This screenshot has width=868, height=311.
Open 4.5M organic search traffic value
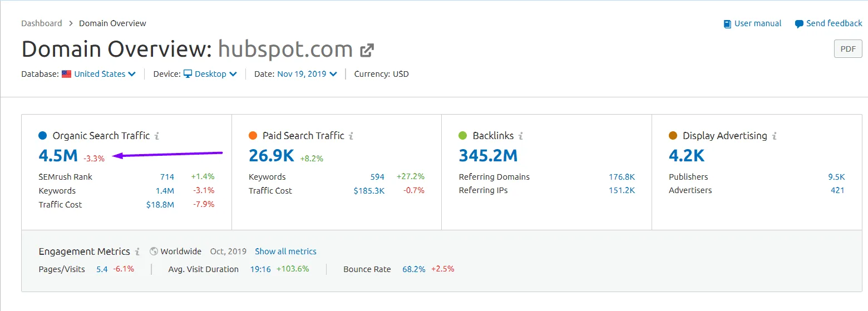coord(58,156)
